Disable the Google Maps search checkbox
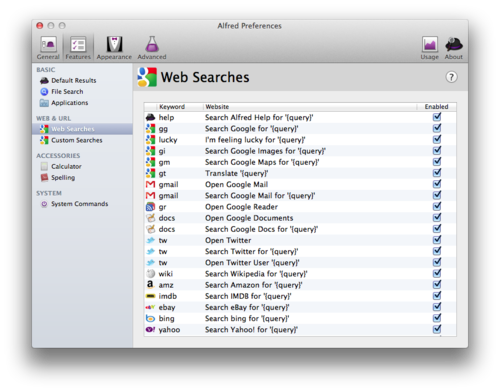This screenshot has width=500, height=392. [x=437, y=162]
